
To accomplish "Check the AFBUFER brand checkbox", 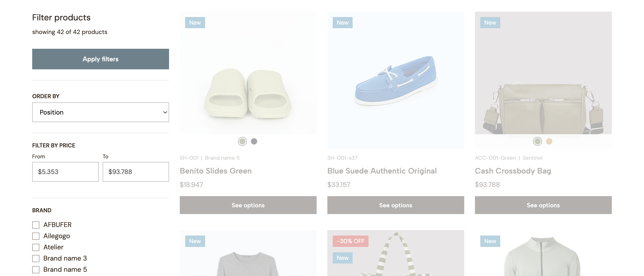I will tap(36, 225).
